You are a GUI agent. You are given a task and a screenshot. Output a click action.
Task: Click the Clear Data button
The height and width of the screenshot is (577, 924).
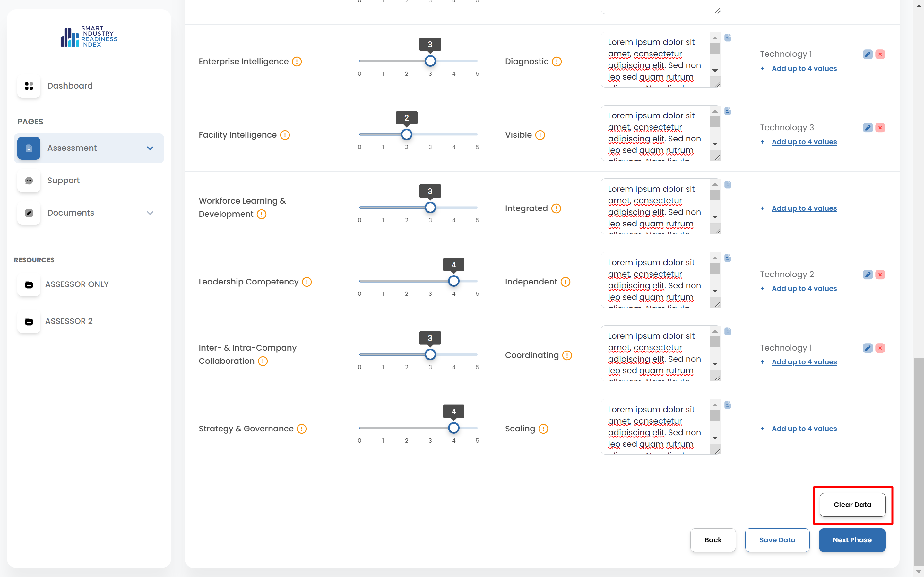point(852,505)
